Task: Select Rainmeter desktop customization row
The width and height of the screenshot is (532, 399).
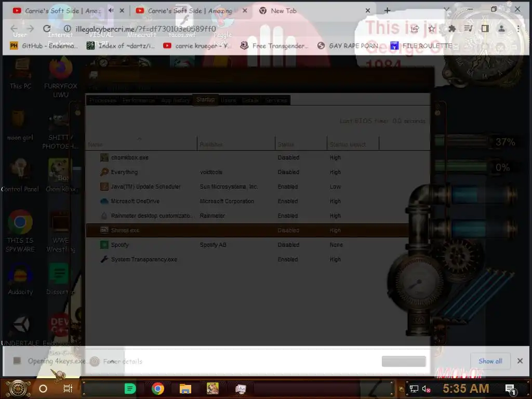Action: (x=248, y=216)
